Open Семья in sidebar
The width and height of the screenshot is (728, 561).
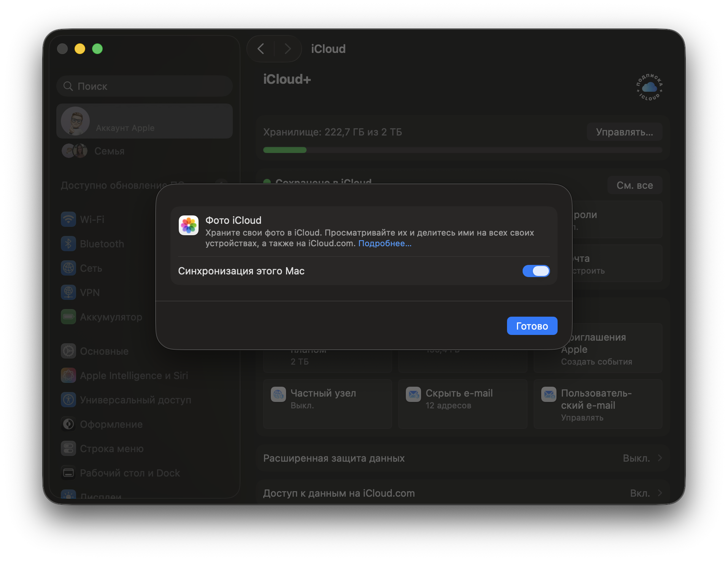(145, 151)
